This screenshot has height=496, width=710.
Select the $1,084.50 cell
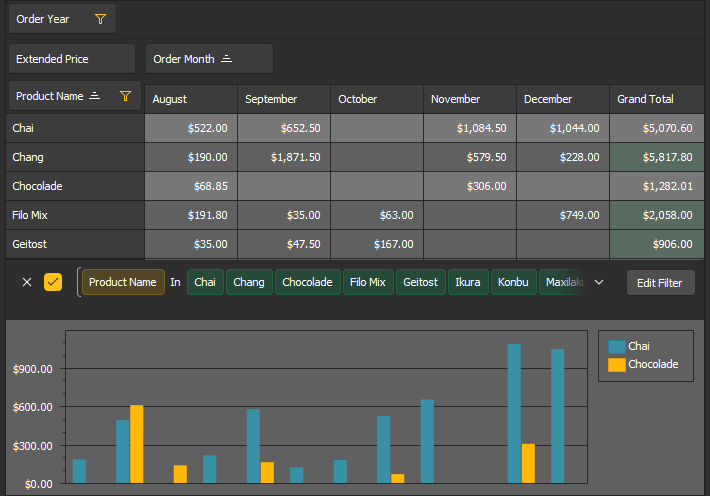tap(470, 128)
